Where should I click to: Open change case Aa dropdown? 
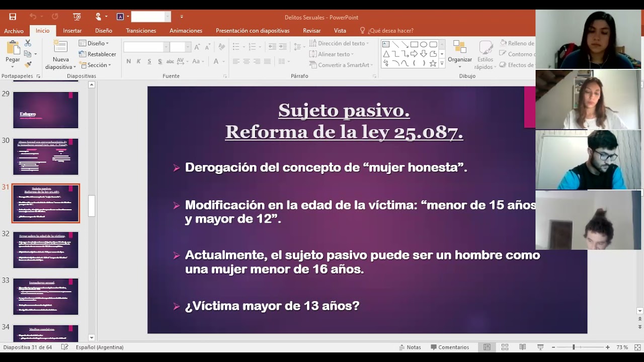(197, 61)
